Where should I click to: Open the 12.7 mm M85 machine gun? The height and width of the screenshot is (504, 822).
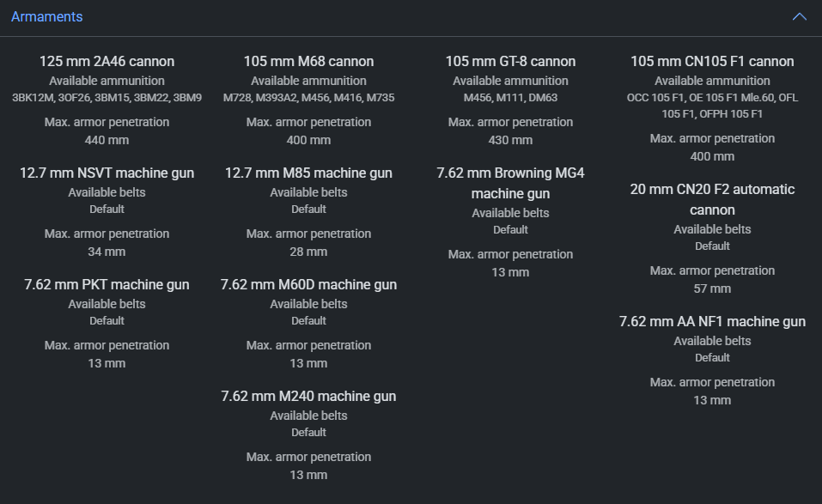[308, 173]
